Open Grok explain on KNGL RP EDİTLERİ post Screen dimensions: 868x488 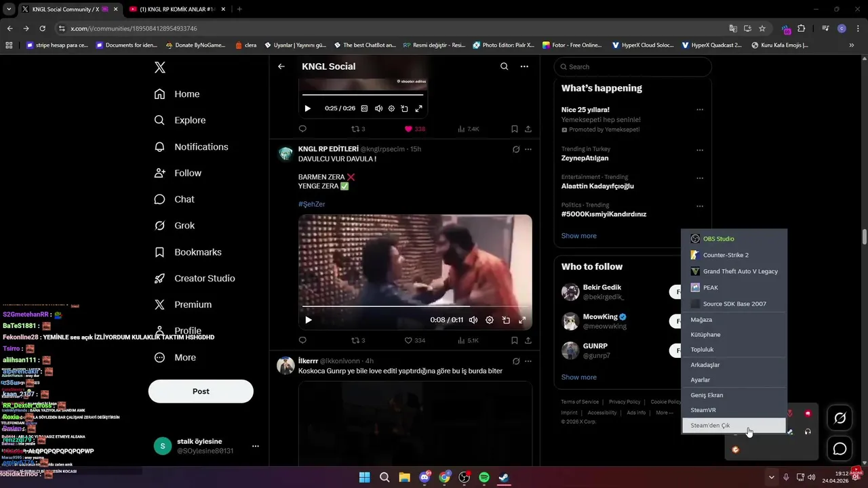(x=516, y=149)
